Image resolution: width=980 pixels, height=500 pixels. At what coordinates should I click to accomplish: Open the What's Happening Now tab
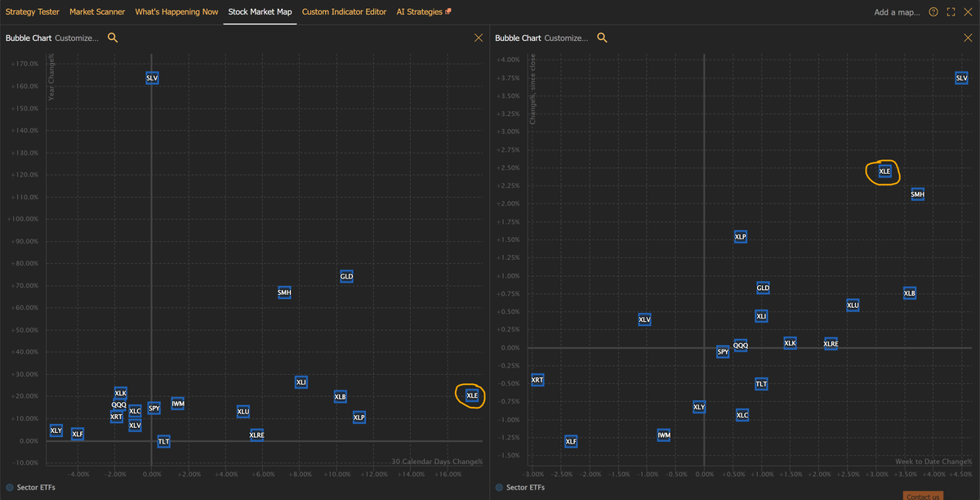pyautogui.click(x=175, y=12)
